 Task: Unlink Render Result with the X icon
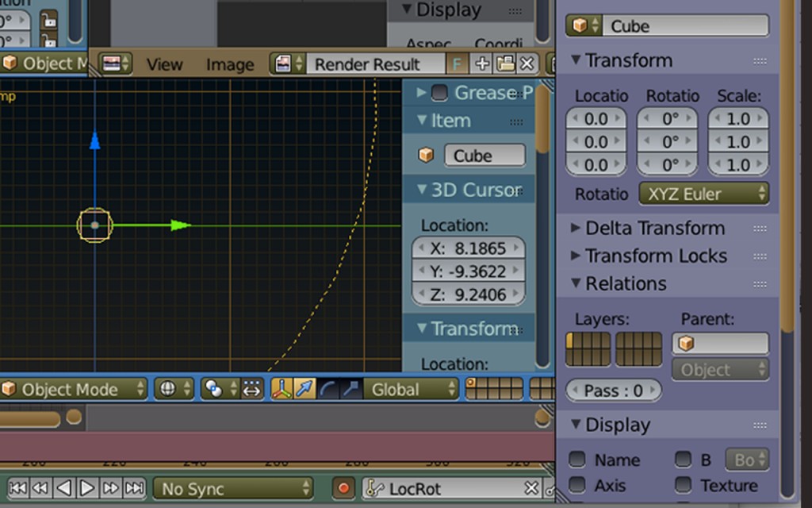(527, 64)
